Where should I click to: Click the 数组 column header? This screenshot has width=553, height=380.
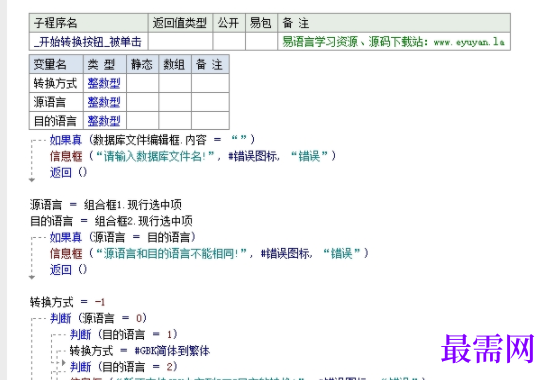[175, 64]
